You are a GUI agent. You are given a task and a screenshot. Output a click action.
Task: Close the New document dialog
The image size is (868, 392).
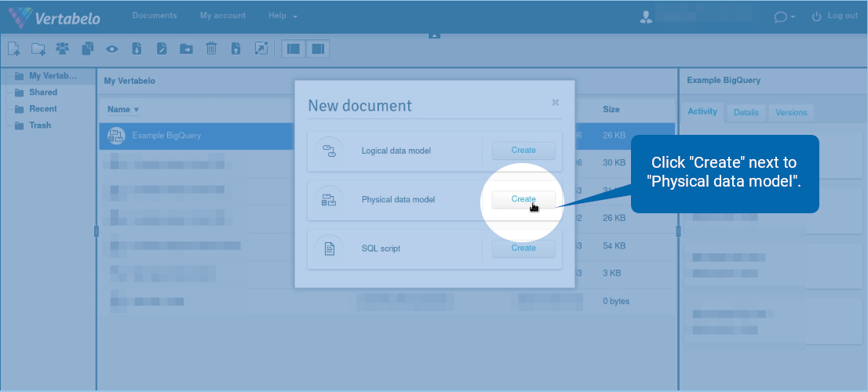pyautogui.click(x=555, y=102)
